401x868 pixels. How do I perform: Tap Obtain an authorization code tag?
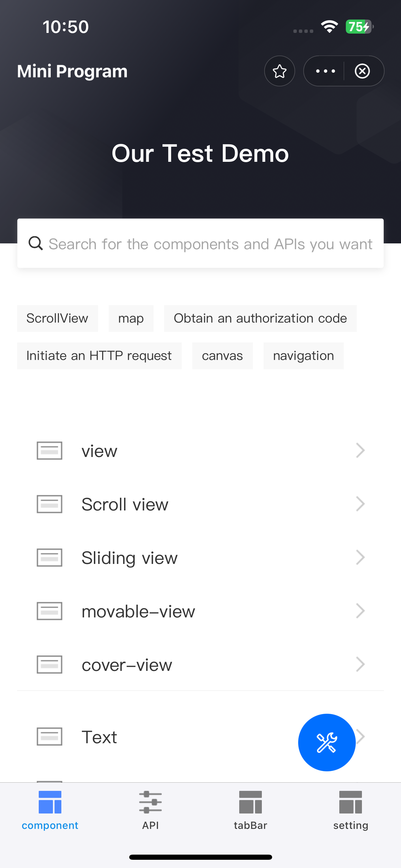pyautogui.click(x=260, y=318)
